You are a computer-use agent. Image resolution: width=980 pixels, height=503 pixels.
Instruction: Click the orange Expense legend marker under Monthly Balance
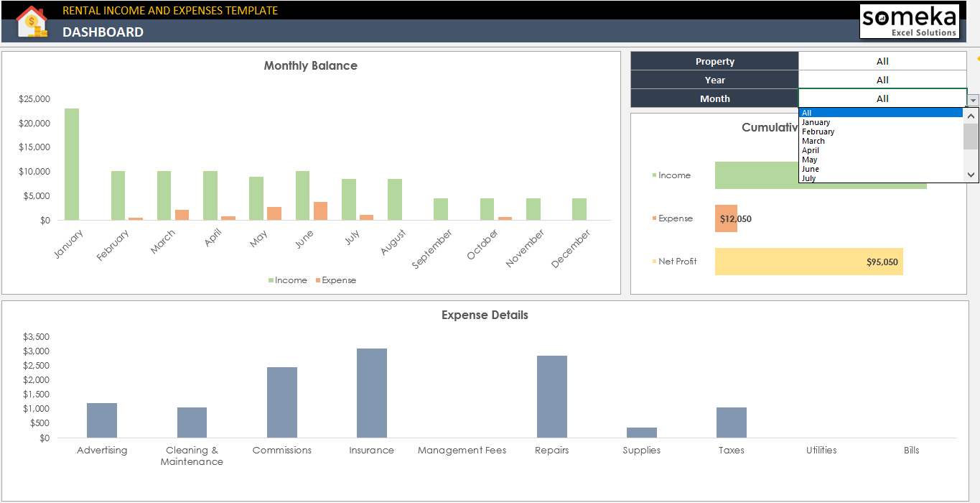point(317,280)
